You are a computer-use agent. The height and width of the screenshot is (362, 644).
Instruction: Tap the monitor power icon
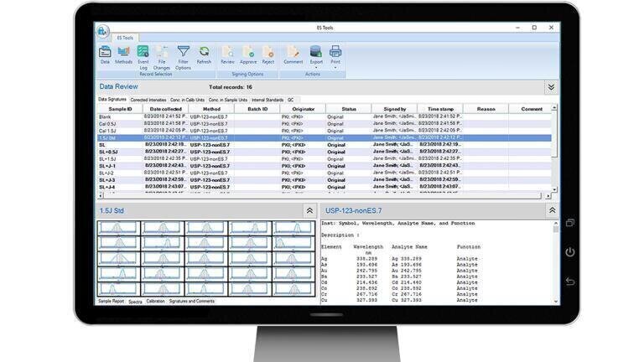[570, 252]
